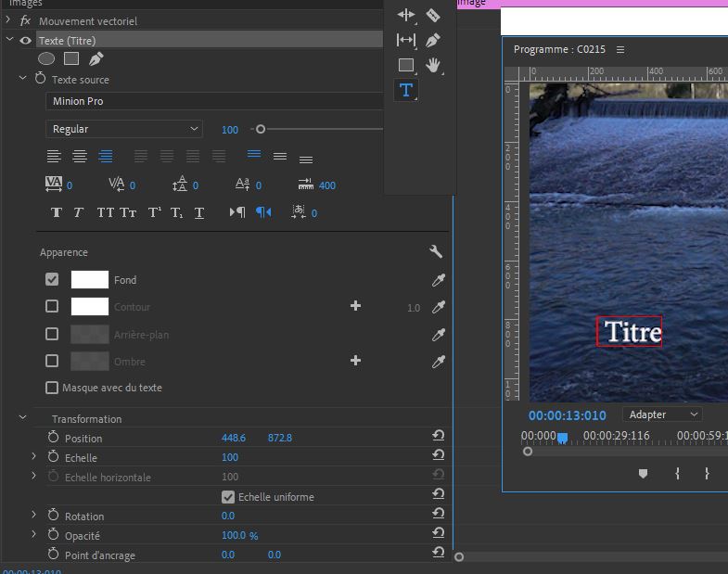The image size is (728, 574).
Task: Open the Regular font style dropdown
Action: coord(124,129)
